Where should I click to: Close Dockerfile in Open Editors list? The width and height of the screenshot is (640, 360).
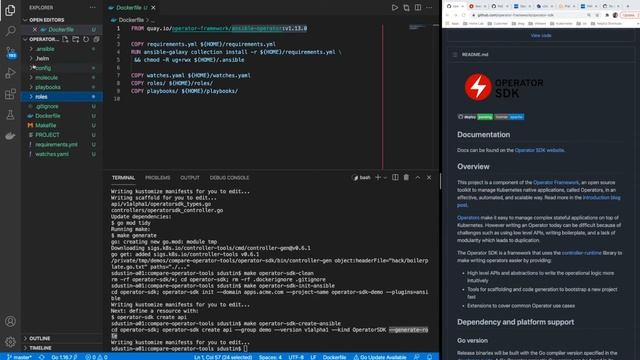point(35,29)
